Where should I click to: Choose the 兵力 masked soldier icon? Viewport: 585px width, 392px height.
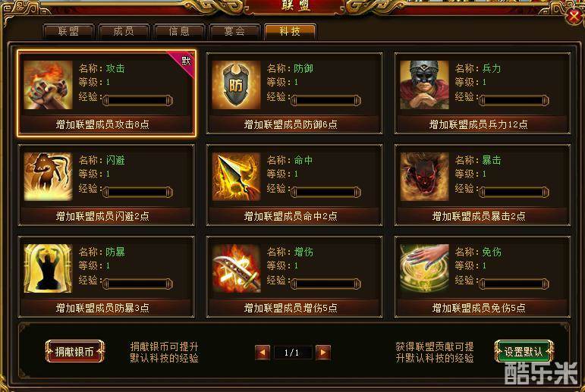[424, 85]
